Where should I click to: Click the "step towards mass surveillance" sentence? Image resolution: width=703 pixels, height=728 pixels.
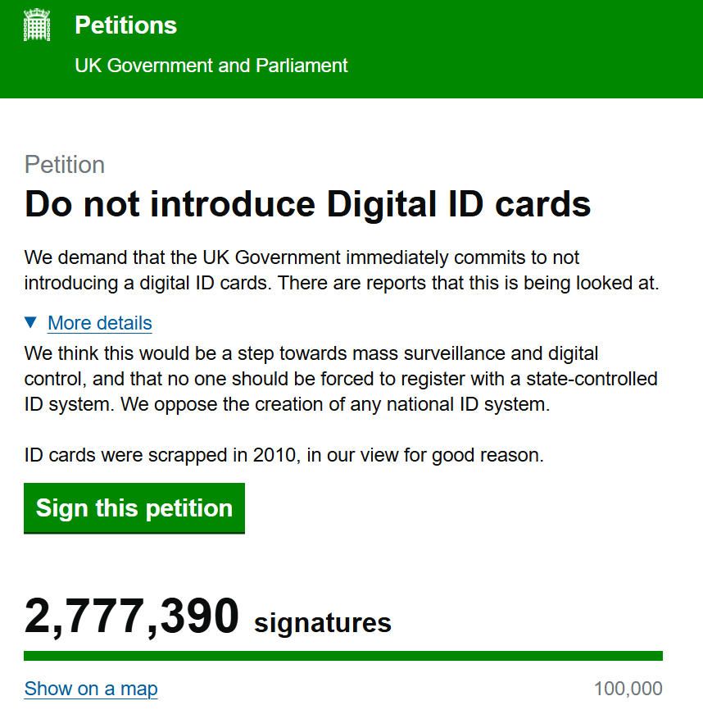[311, 354]
